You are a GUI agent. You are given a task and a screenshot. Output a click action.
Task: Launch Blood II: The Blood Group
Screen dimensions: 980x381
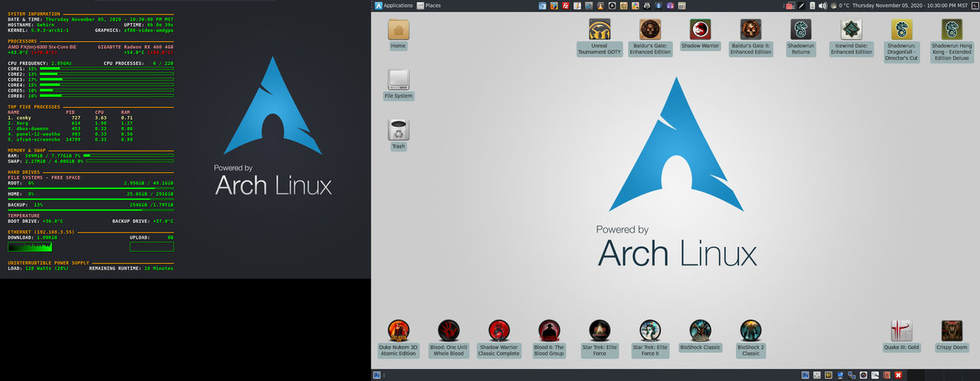pyautogui.click(x=549, y=338)
